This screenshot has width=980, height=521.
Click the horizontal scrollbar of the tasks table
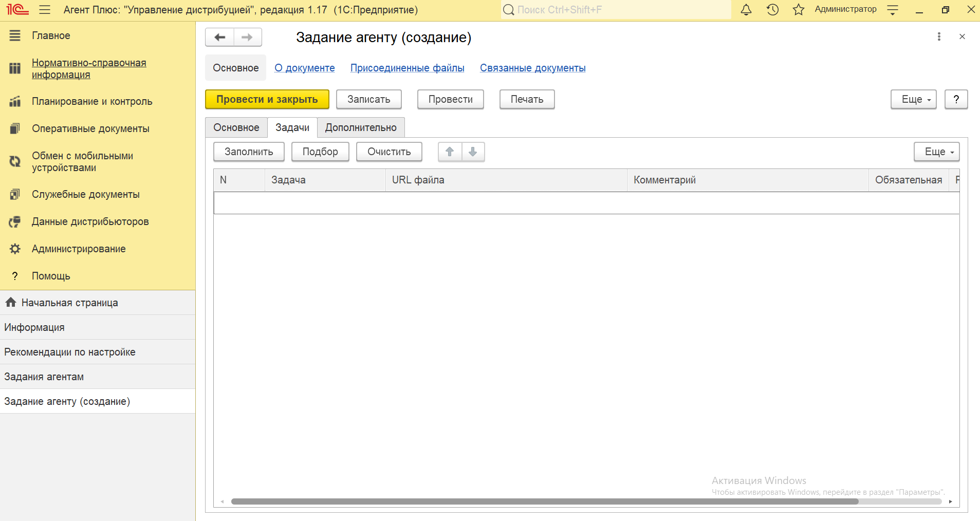[545, 501]
